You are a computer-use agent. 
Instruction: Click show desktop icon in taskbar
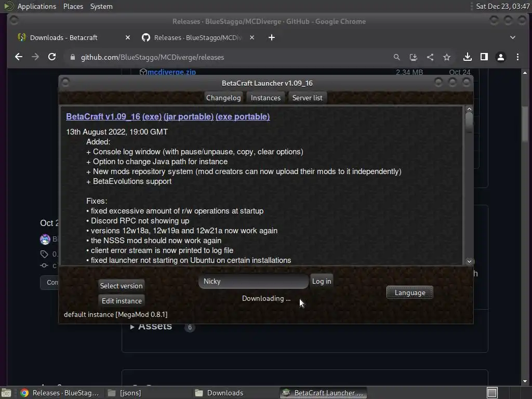point(6,393)
